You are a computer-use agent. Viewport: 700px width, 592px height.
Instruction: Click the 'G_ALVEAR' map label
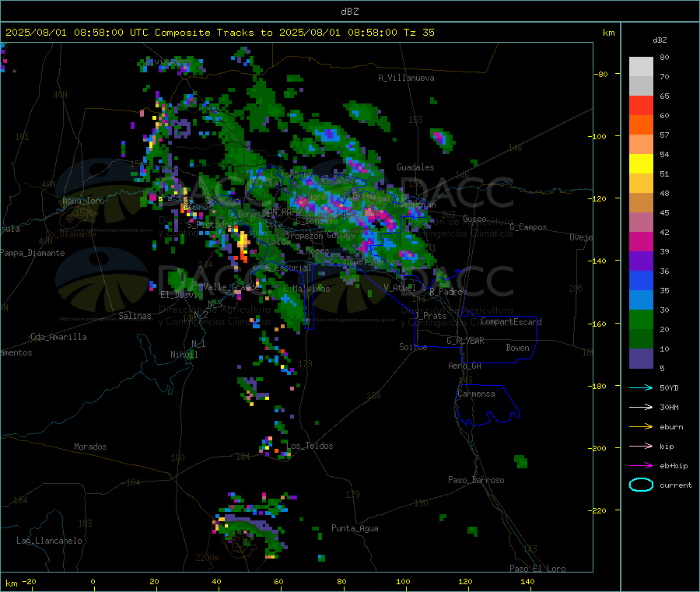point(466,341)
